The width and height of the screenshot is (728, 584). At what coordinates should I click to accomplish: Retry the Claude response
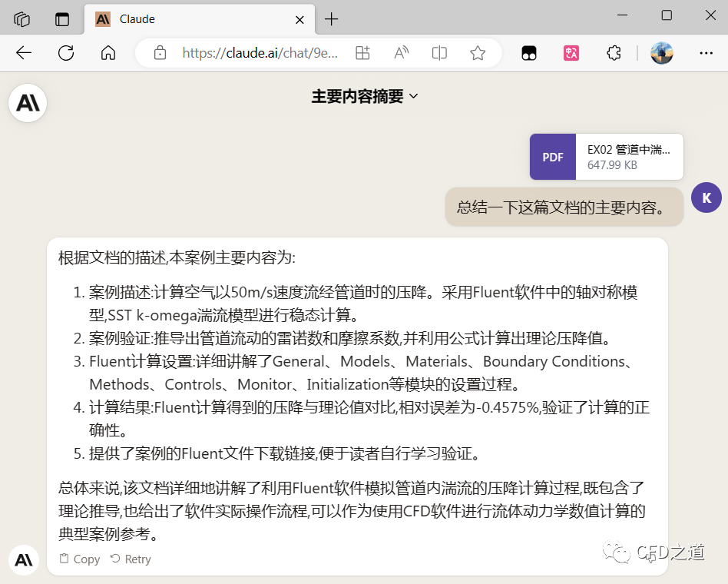coord(130,559)
